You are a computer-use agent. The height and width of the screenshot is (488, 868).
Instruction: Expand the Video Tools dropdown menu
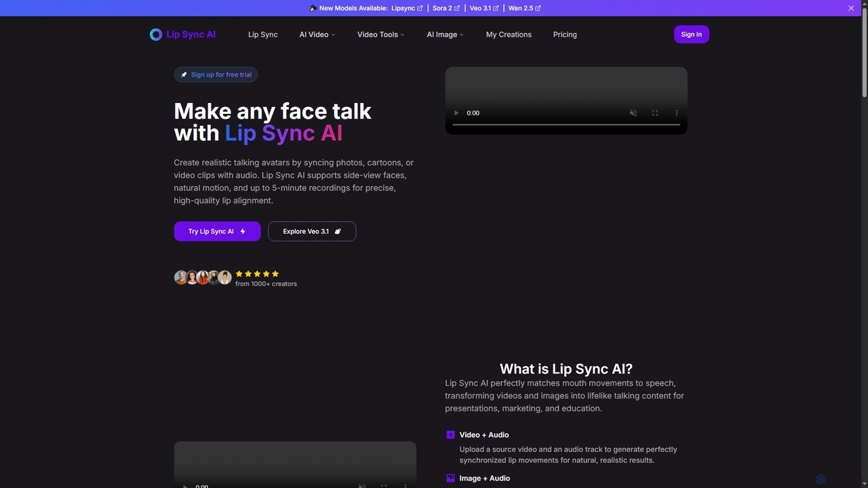click(x=381, y=35)
